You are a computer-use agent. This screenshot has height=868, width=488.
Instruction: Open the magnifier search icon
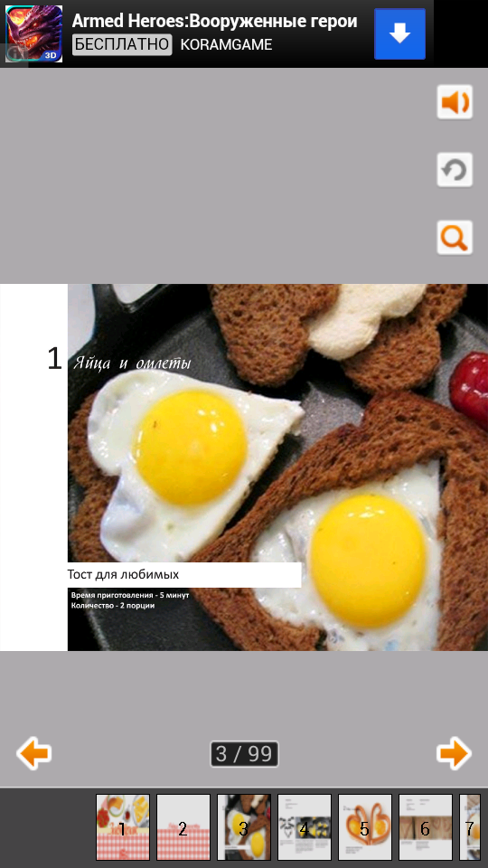tap(455, 238)
